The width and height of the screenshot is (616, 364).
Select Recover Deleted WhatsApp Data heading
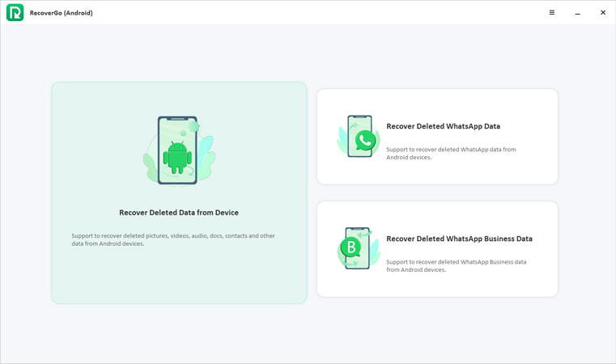(x=443, y=126)
